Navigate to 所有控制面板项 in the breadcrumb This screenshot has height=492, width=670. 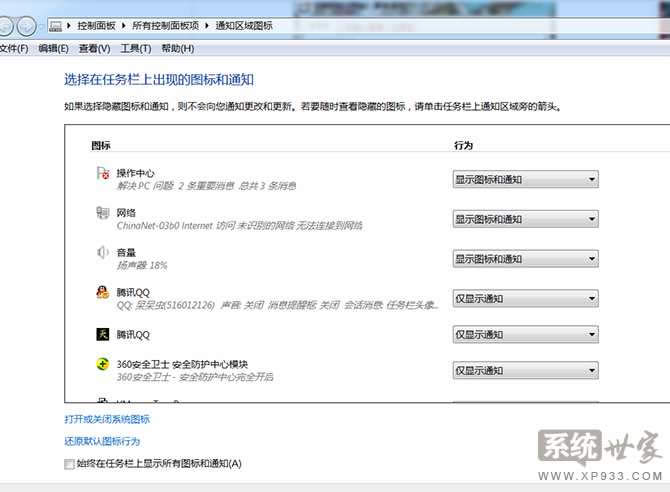click(165, 26)
